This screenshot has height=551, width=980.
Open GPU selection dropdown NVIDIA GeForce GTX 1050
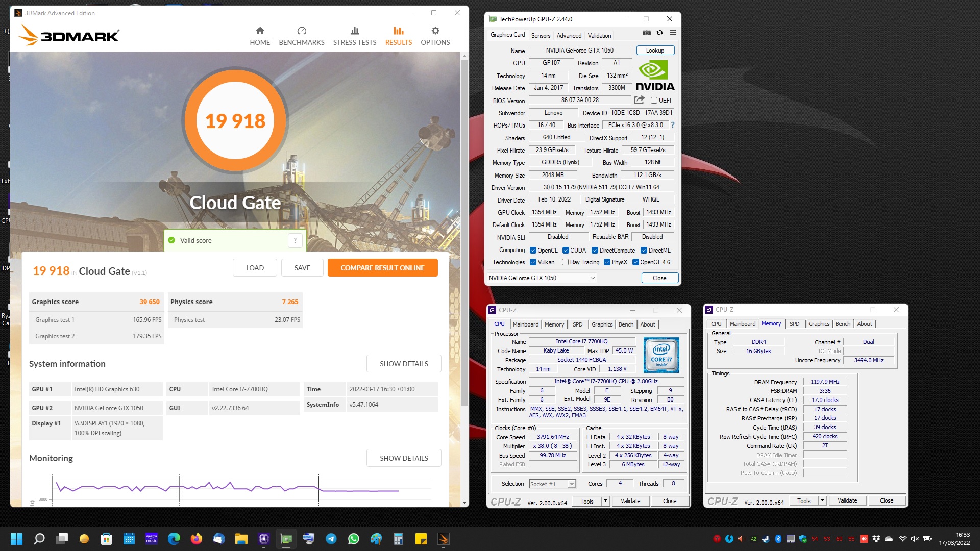(x=542, y=278)
